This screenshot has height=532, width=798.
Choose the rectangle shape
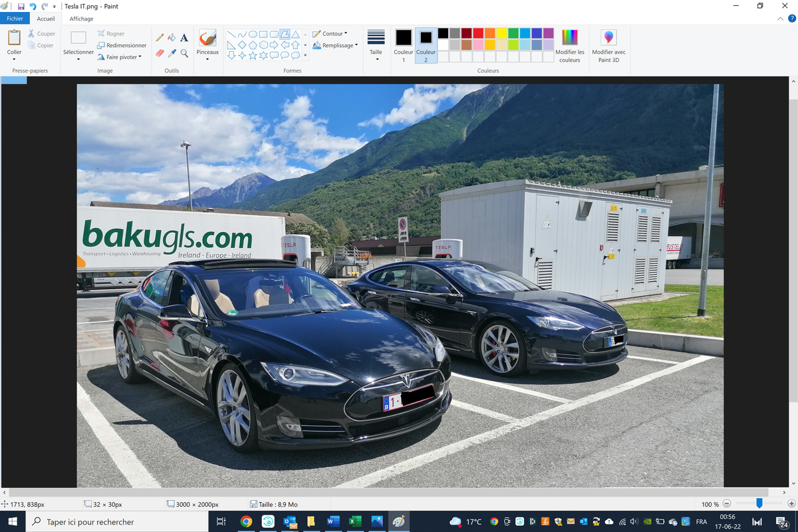coord(263,34)
